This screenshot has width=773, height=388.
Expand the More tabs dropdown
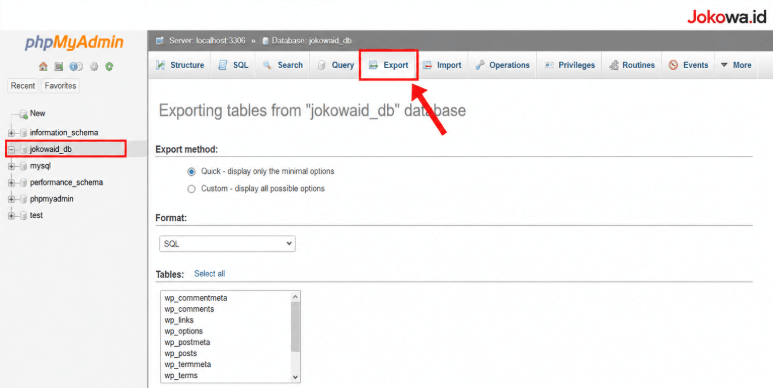tap(736, 65)
